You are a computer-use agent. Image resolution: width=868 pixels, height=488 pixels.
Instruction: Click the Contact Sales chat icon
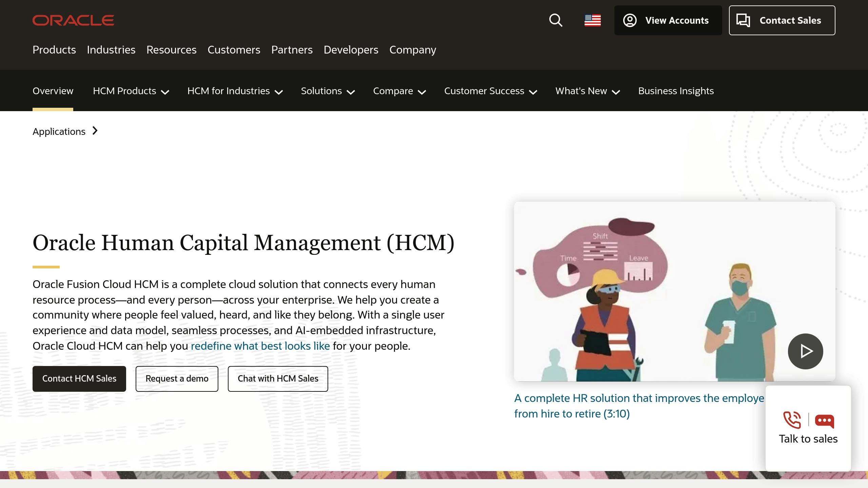pyautogui.click(x=744, y=20)
